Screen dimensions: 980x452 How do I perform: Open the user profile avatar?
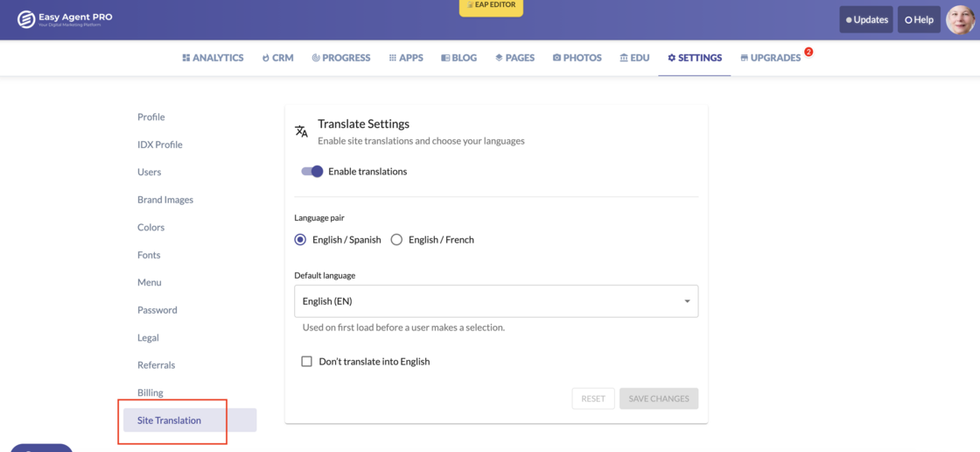click(960, 19)
